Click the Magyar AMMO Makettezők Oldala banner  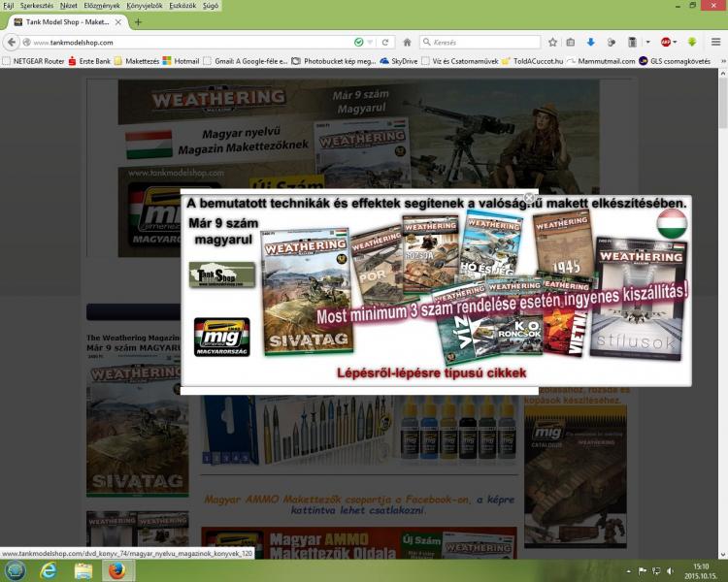click(x=359, y=543)
